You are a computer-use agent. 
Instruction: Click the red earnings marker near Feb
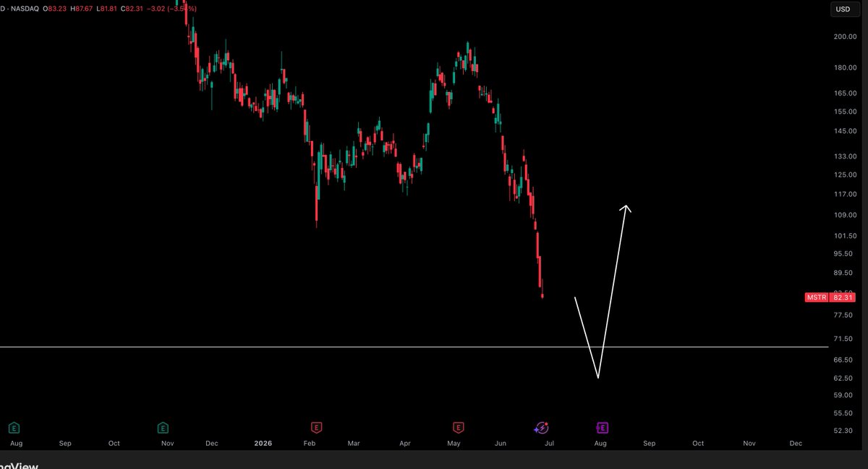pos(316,428)
